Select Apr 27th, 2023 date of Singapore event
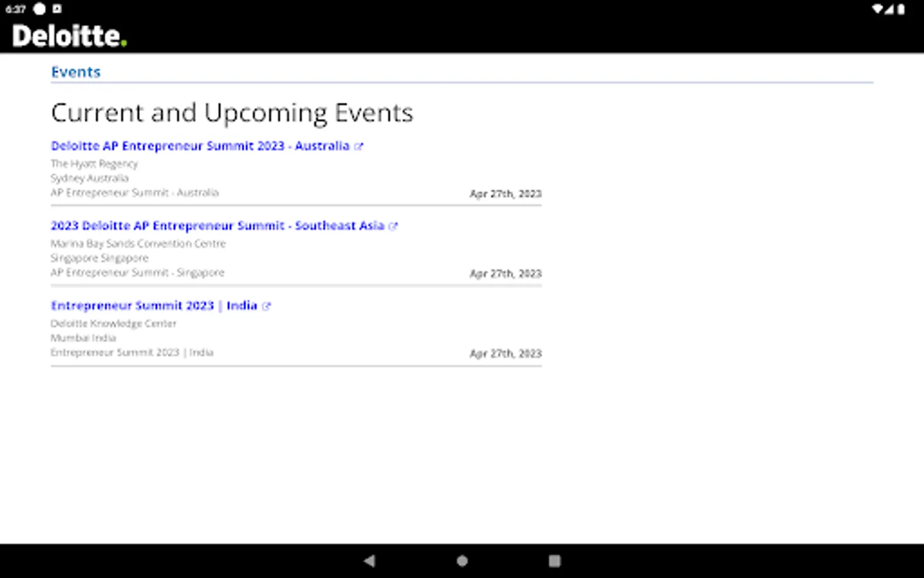The image size is (924, 578). 506,274
